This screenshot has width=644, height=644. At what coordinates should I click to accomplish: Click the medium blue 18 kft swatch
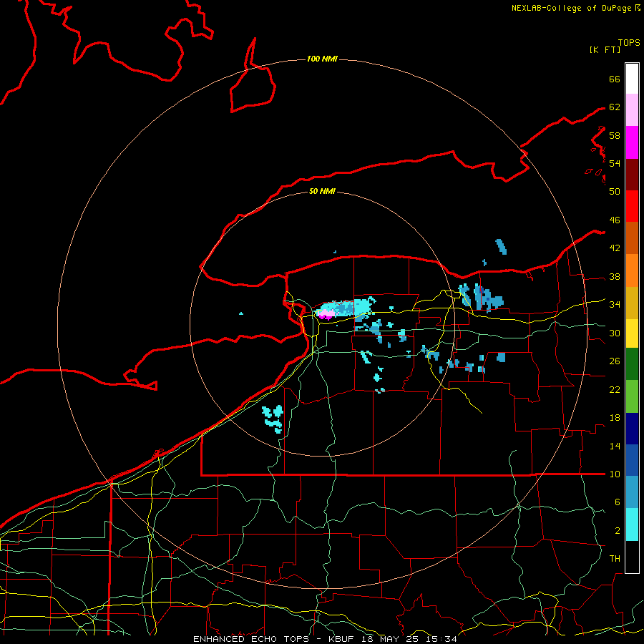[x=632, y=460]
